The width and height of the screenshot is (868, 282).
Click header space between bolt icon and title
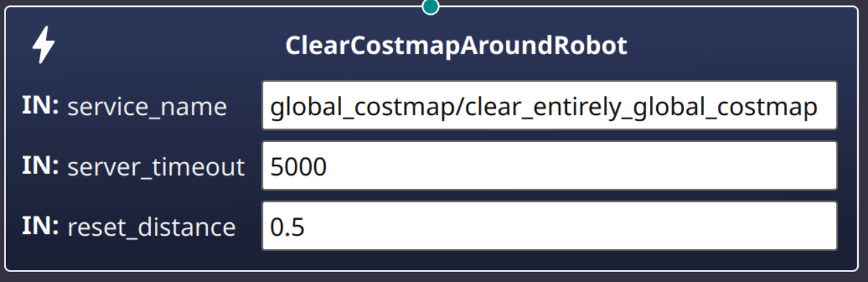click(x=168, y=46)
